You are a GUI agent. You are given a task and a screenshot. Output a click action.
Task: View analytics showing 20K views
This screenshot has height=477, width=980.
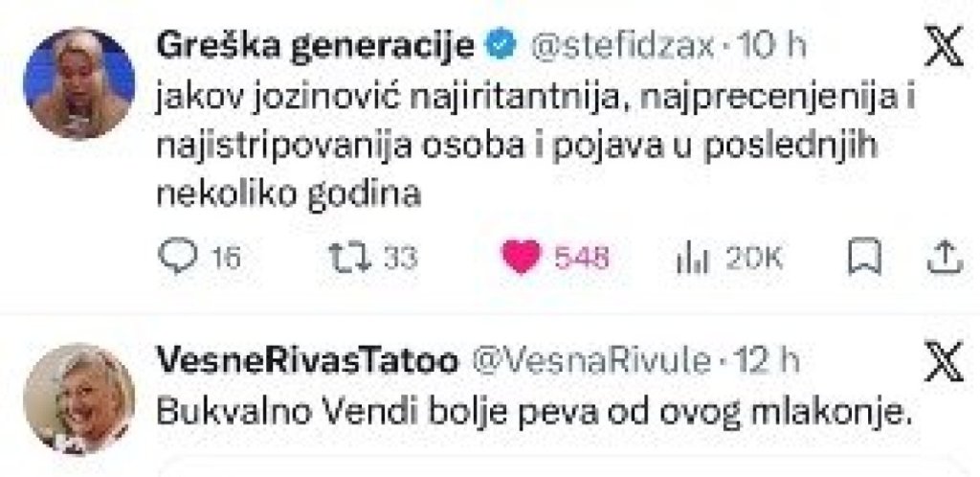(686, 257)
